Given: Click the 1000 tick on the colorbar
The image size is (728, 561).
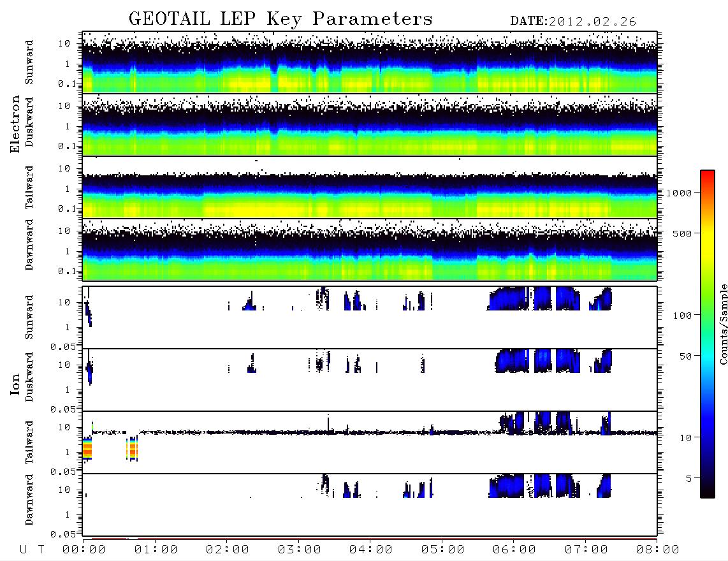Looking at the screenshot, I should 679,193.
